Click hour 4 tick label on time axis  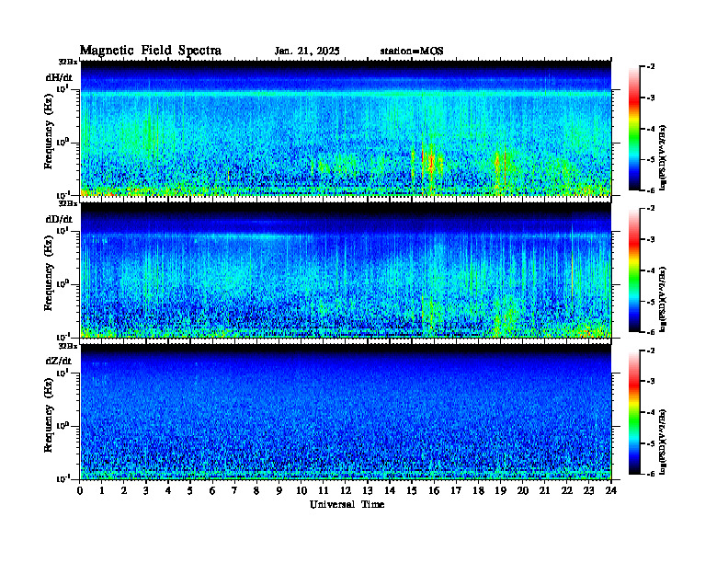pyautogui.click(x=168, y=491)
